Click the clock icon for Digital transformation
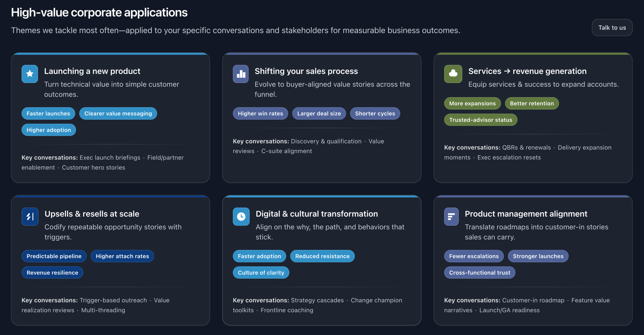Image resolution: width=644 pixels, height=335 pixels. (x=241, y=216)
